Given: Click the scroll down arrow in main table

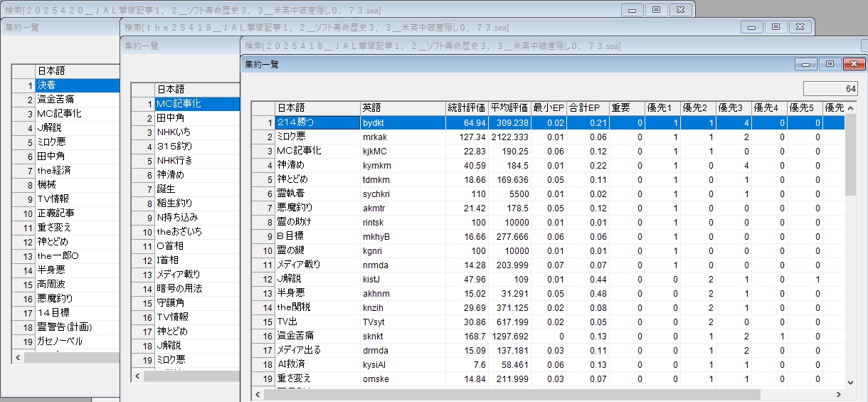Looking at the screenshot, I should point(850,381).
